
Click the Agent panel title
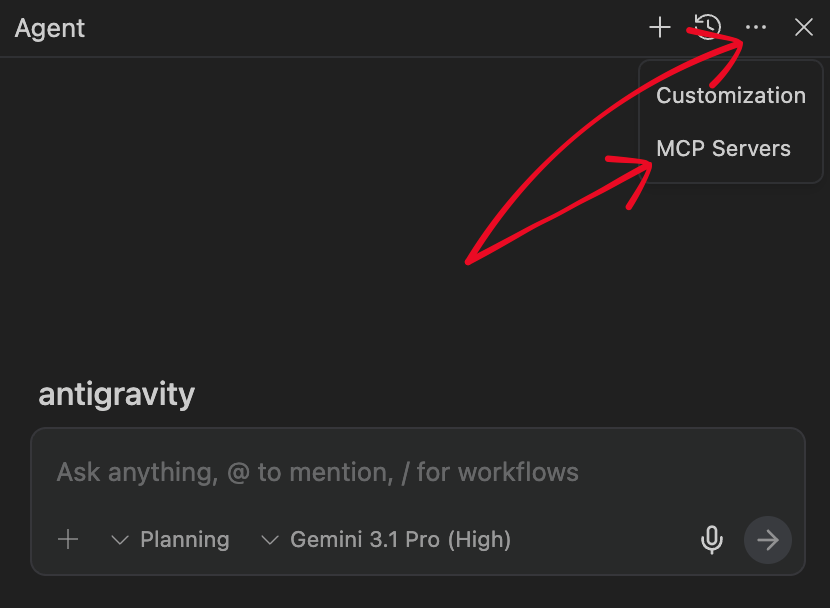(x=50, y=28)
